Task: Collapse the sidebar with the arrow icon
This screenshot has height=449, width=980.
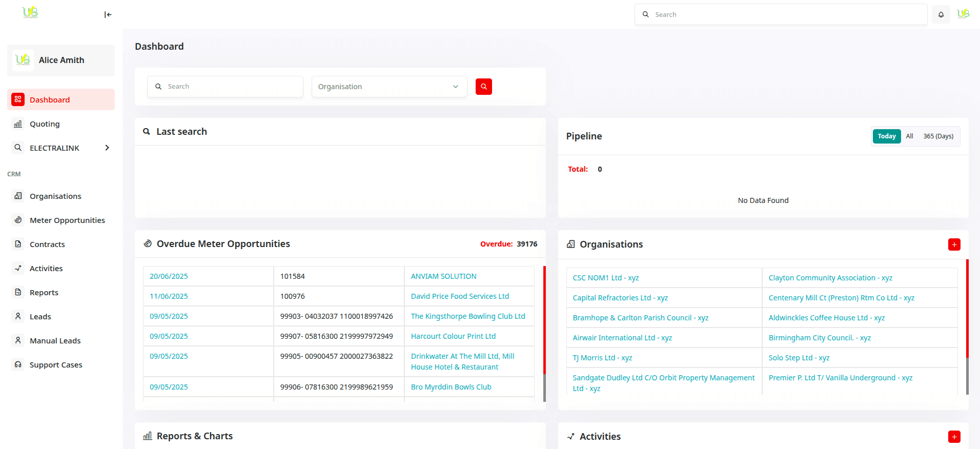Action: coord(108,15)
